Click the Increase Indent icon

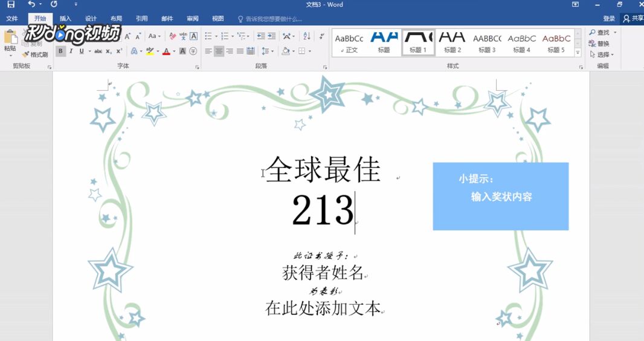(x=271, y=36)
